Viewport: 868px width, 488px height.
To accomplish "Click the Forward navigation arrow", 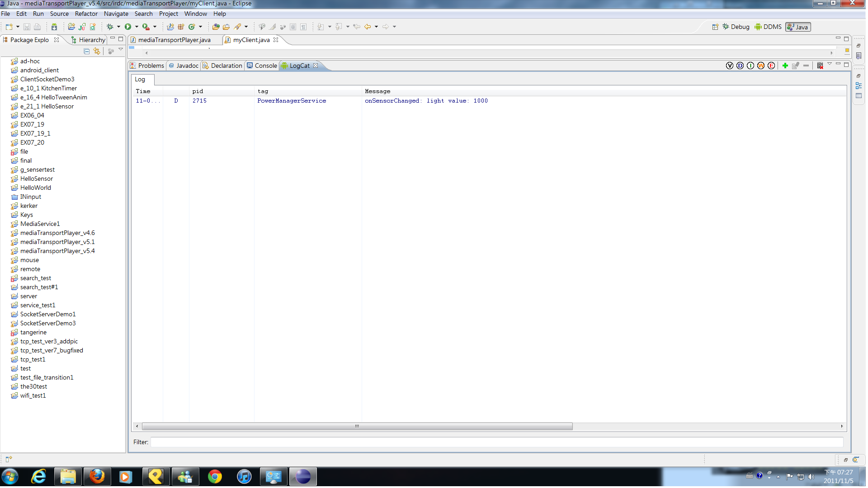I will click(x=386, y=27).
